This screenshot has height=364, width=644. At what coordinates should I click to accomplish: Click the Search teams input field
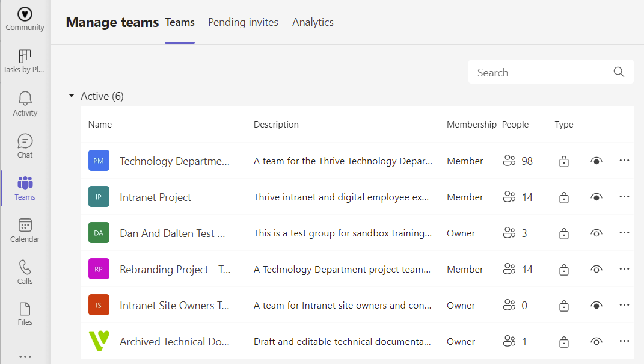(541, 72)
